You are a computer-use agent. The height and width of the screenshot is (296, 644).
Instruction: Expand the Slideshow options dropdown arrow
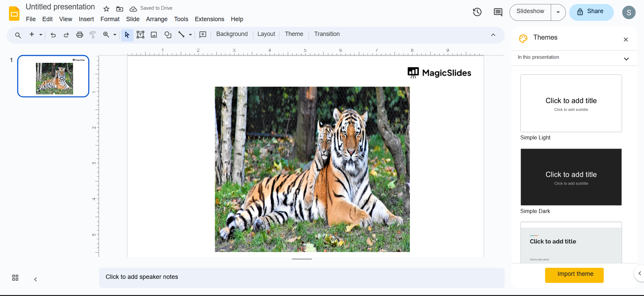[x=558, y=12]
